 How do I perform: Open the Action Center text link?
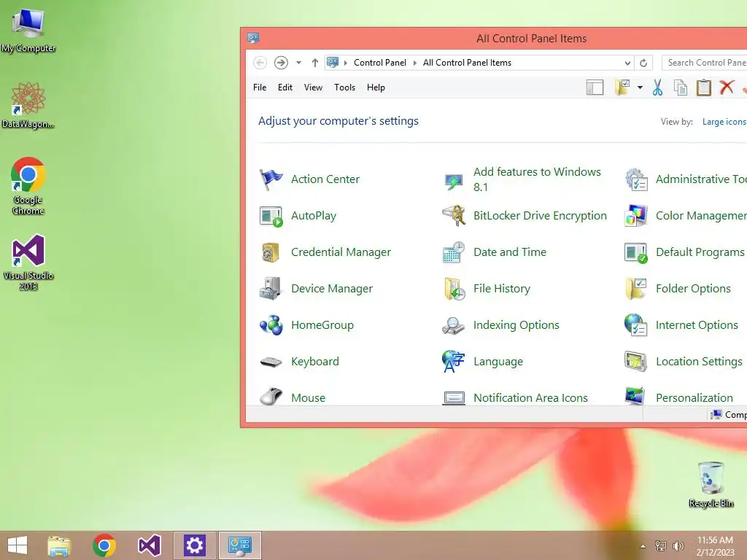325,179
